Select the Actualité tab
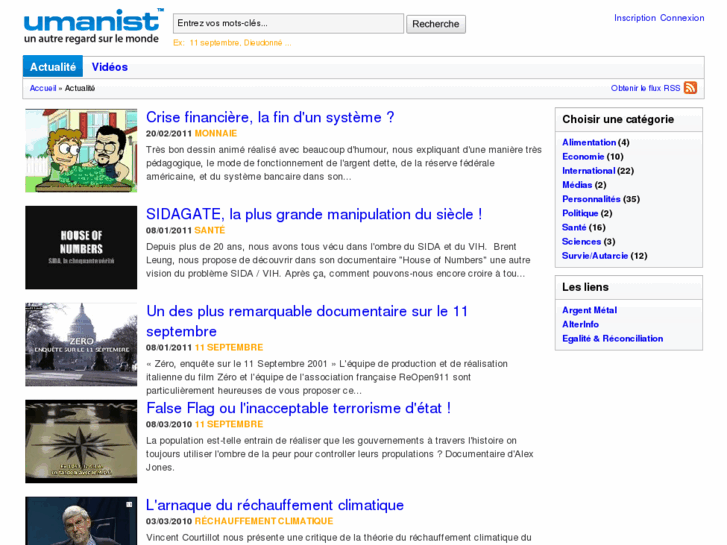The height and width of the screenshot is (545, 727). click(x=53, y=67)
